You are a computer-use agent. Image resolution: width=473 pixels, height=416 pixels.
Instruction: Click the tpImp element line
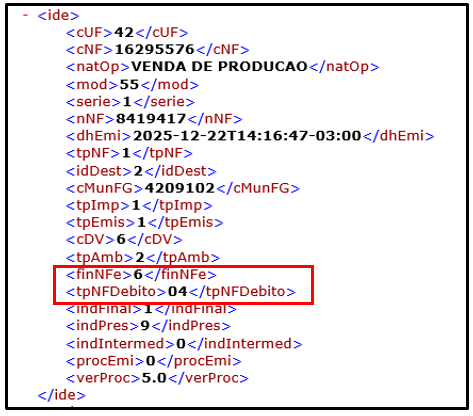click(139, 205)
